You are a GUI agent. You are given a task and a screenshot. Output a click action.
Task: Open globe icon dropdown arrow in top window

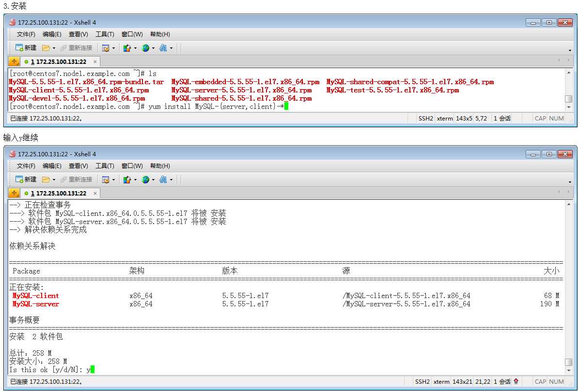(x=153, y=48)
